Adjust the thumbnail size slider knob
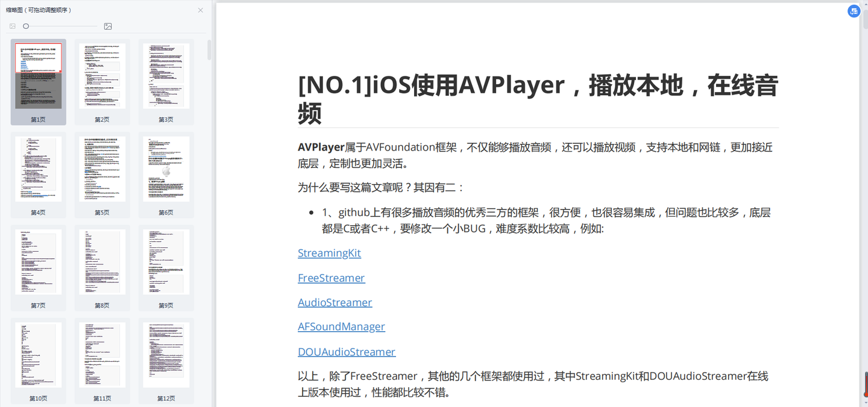The height and width of the screenshot is (407, 868). [x=26, y=26]
